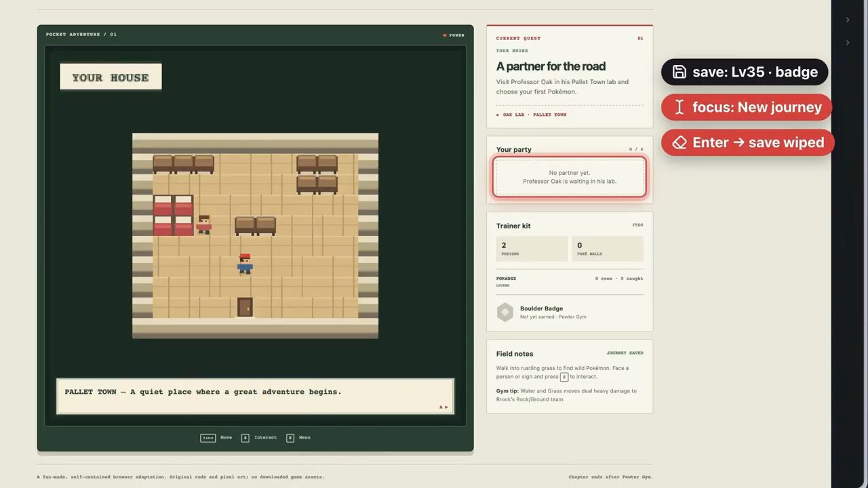The height and width of the screenshot is (488, 868).
Task: Click the key icon in Field notes
Action: 564,377
